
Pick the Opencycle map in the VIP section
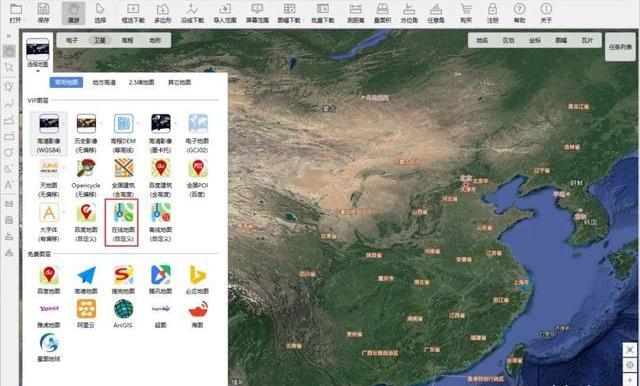pyautogui.click(x=86, y=178)
